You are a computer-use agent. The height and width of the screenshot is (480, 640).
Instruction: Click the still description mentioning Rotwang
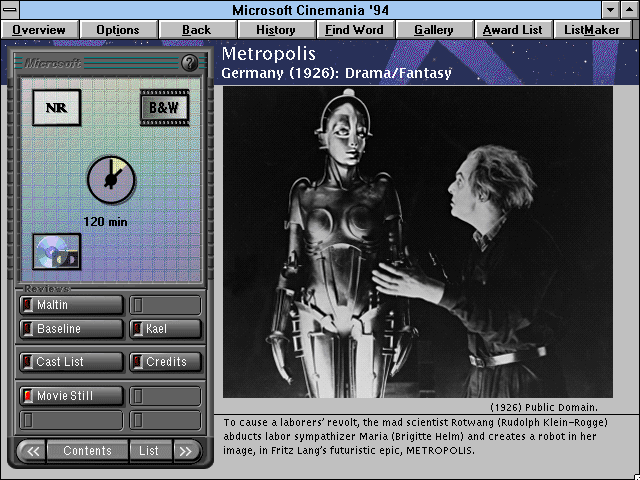416,436
